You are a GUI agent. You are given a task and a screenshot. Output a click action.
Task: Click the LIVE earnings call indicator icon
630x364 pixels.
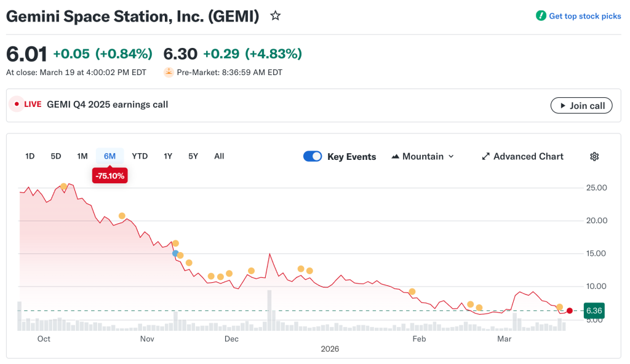point(17,105)
